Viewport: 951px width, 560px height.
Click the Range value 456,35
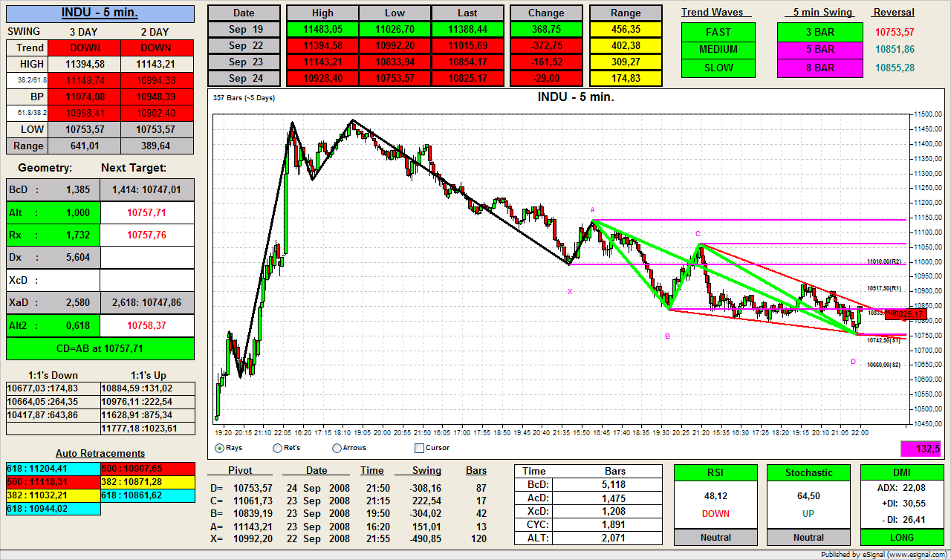[x=626, y=29]
